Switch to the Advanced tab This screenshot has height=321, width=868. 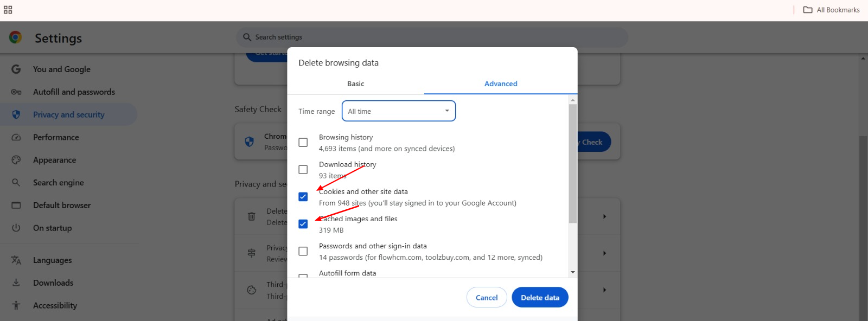pyautogui.click(x=501, y=84)
